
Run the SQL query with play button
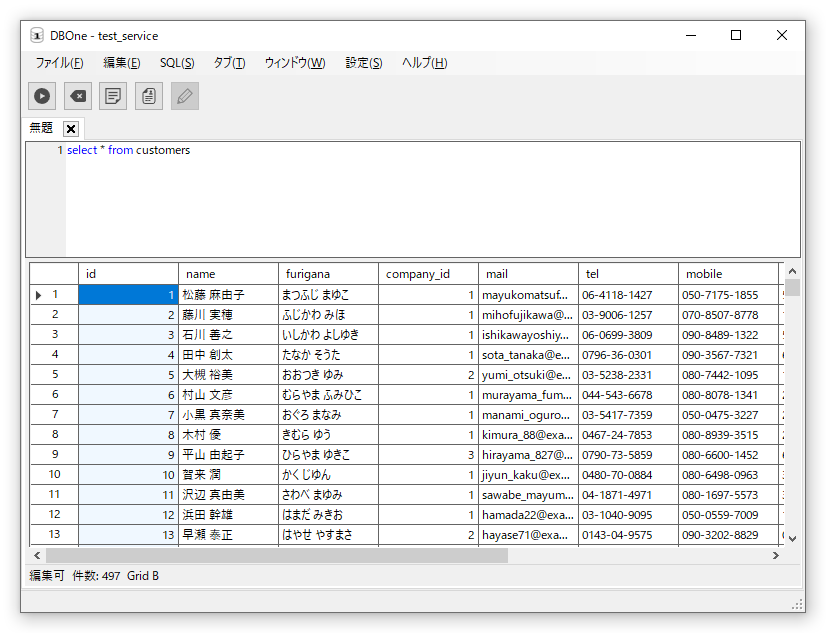tap(42, 96)
